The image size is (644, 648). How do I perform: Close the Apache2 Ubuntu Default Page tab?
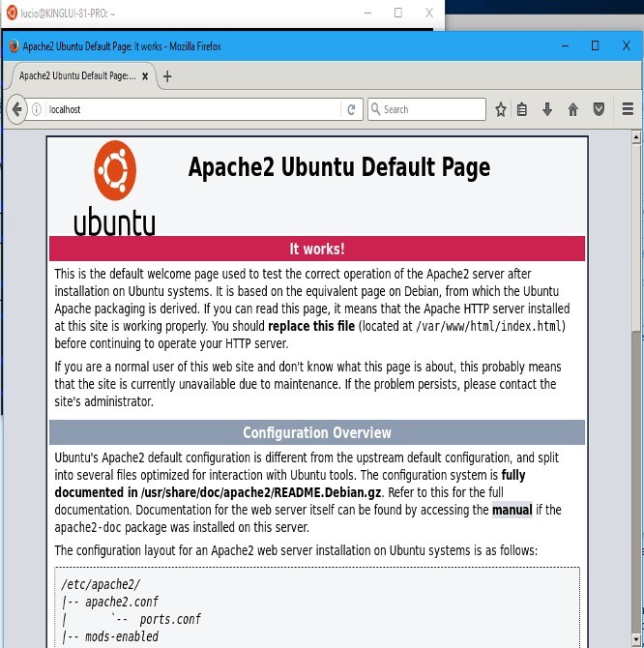tap(145, 76)
